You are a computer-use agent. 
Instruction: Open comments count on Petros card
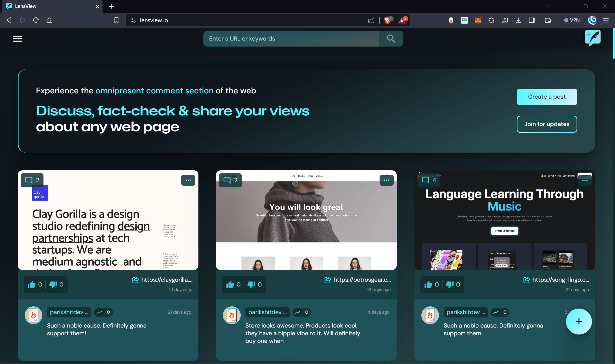point(230,180)
